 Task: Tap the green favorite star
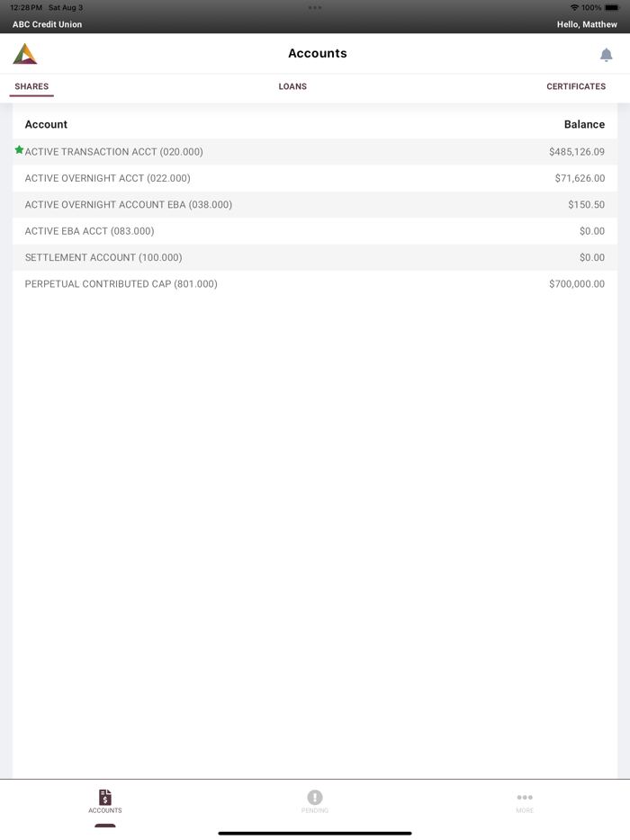point(19,149)
